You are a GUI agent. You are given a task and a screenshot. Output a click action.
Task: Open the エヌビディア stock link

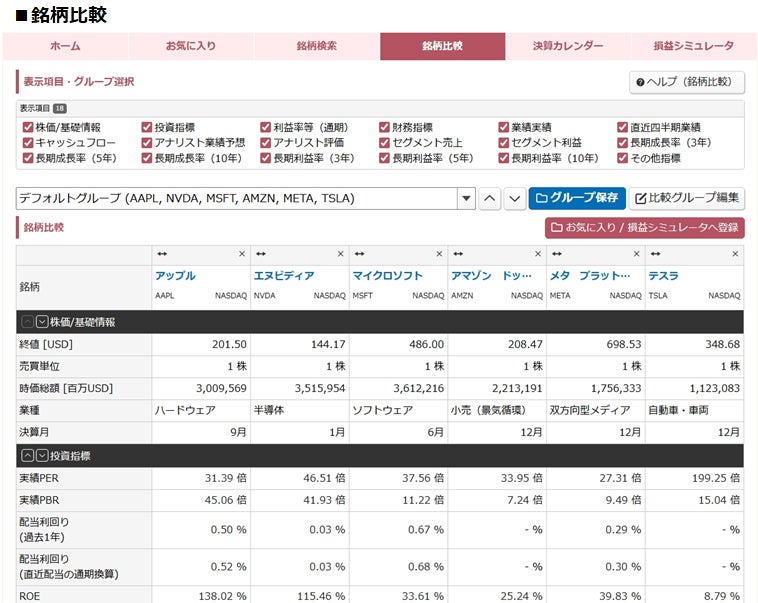(284, 276)
